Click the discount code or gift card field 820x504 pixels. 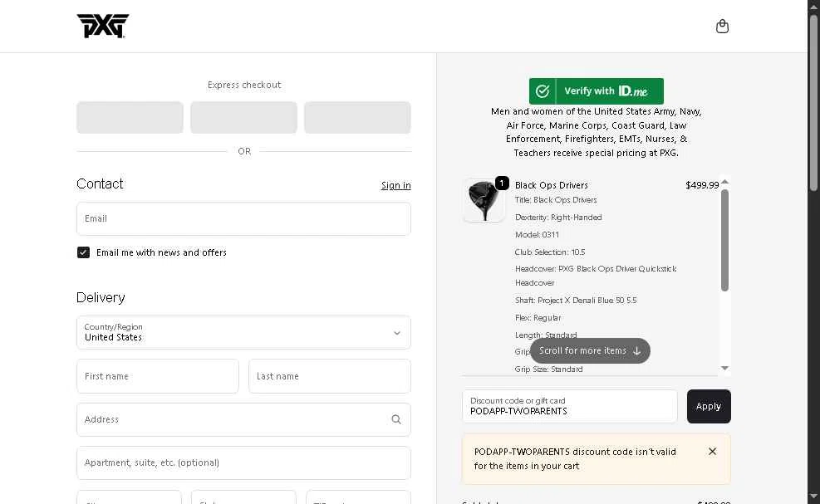569,406
